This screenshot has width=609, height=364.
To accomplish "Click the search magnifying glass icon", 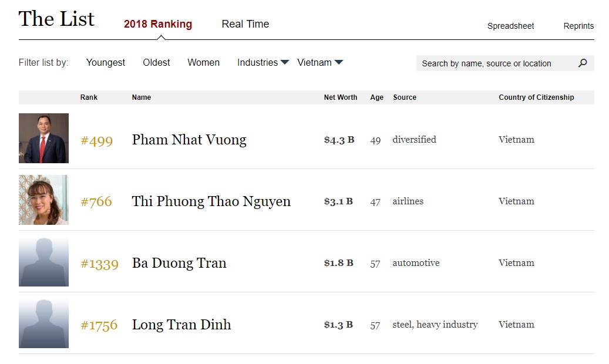I will [582, 63].
